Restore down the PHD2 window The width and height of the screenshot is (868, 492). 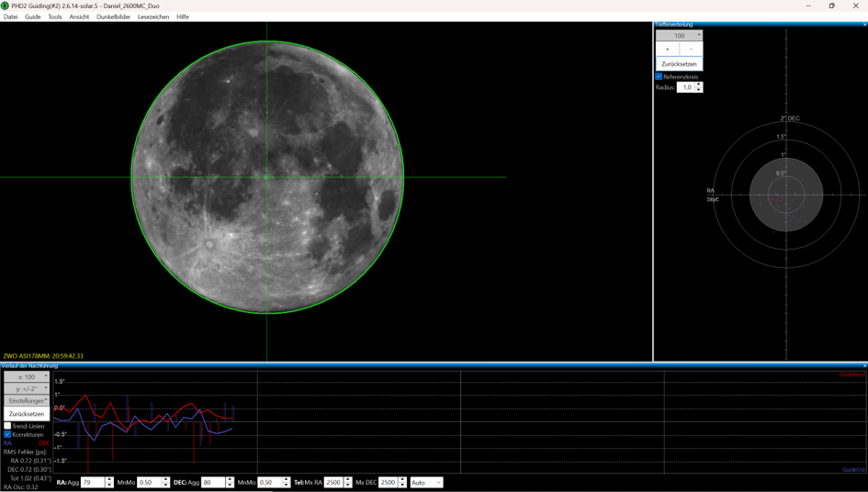(x=831, y=6)
